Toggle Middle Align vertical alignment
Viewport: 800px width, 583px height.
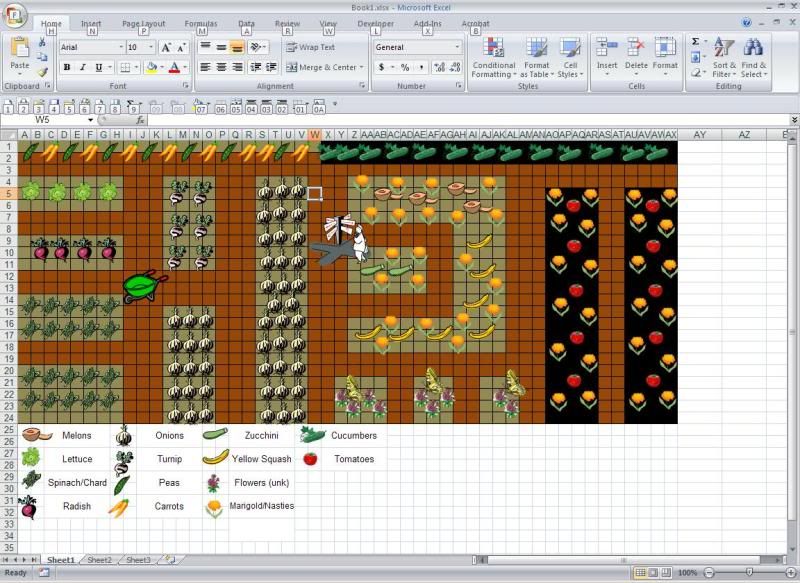[x=221, y=47]
